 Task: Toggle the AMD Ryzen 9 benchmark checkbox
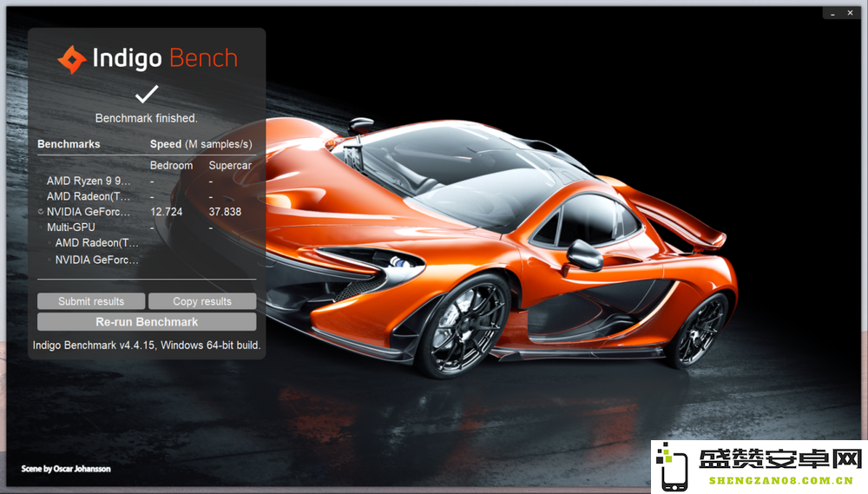point(41,181)
